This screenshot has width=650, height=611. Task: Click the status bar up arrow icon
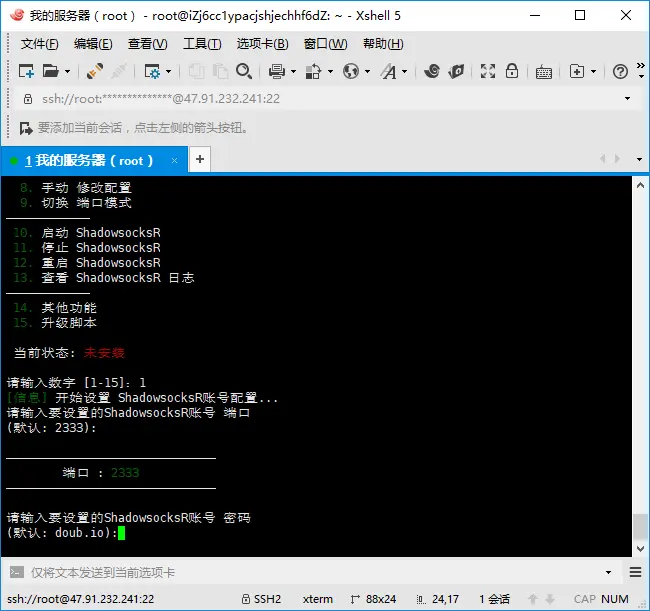point(533,599)
